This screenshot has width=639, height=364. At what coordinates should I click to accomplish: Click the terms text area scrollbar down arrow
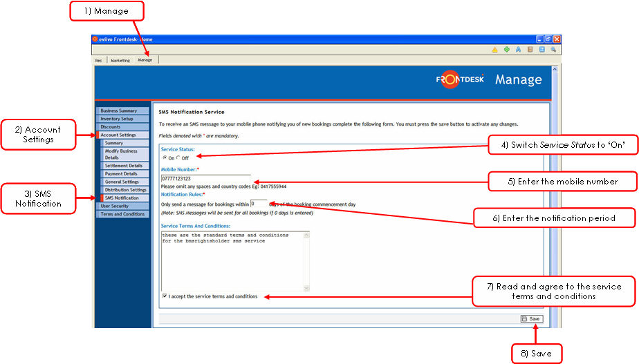tap(307, 288)
